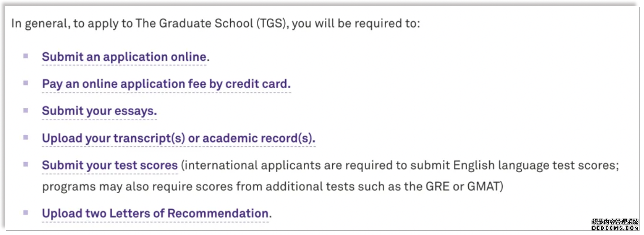Follow the Pay an online application fee link
This screenshot has width=644, height=235.
[x=166, y=84]
